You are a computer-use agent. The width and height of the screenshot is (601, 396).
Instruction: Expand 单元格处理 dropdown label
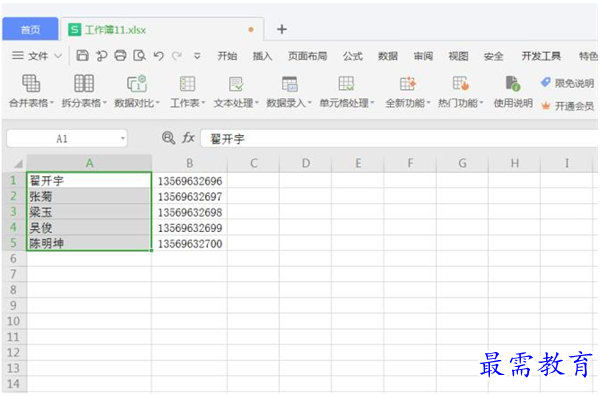pos(346,103)
